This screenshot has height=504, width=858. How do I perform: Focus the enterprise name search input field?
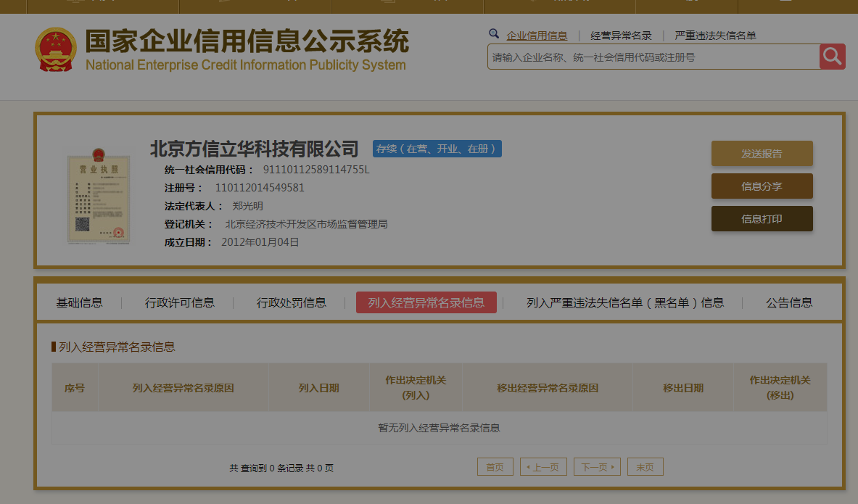pos(653,57)
